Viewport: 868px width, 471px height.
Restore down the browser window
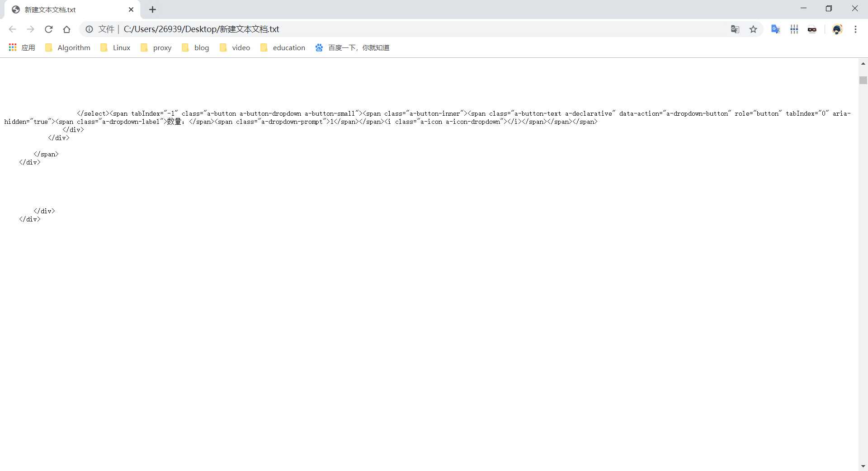(829, 9)
